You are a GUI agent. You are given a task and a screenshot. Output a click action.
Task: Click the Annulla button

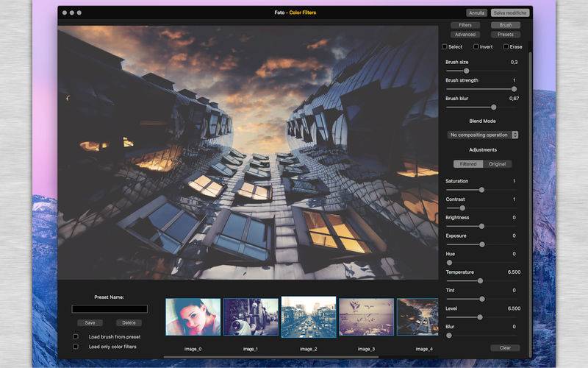(x=476, y=13)
